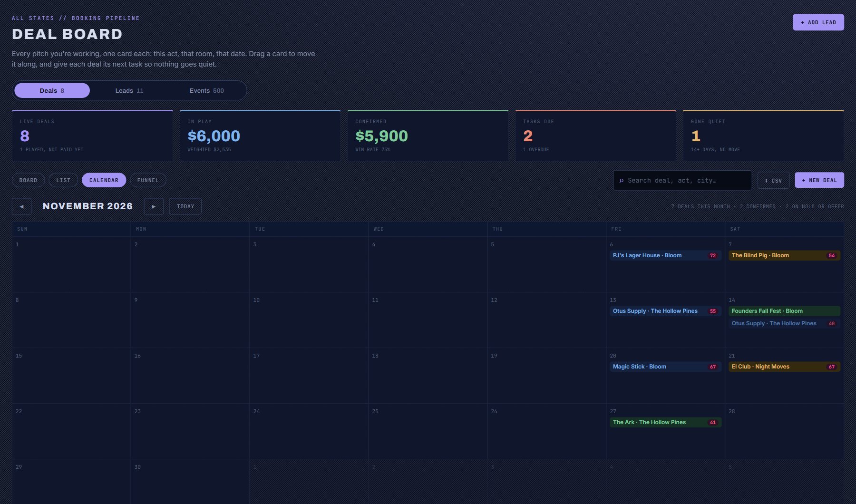Go to next month arrow
This screenshot has width=856, height=504.
tap(154, 206)
